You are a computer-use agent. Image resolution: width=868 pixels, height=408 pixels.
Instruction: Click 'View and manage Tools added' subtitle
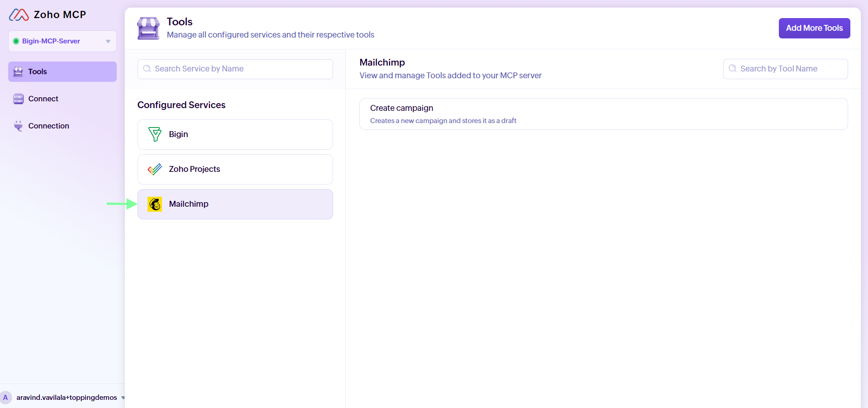[450, 76]
